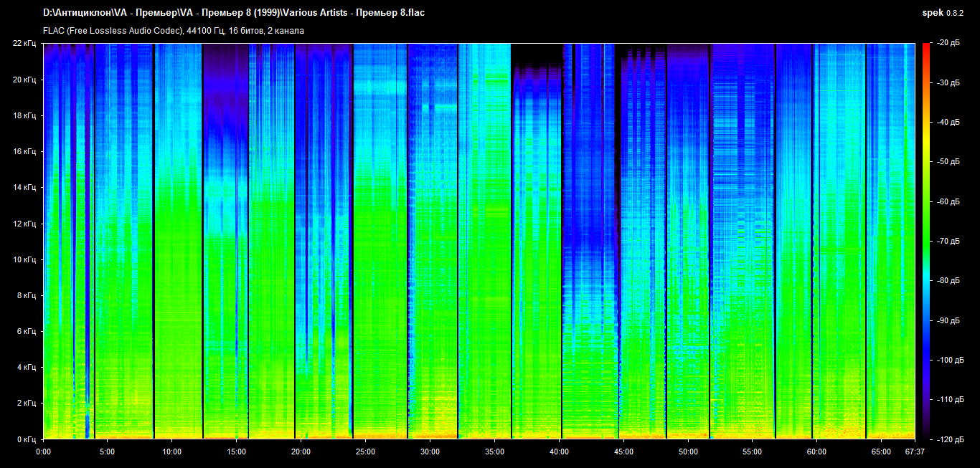
Task: Click the -50 дБ scale label
Action: (x=948, y=162)
